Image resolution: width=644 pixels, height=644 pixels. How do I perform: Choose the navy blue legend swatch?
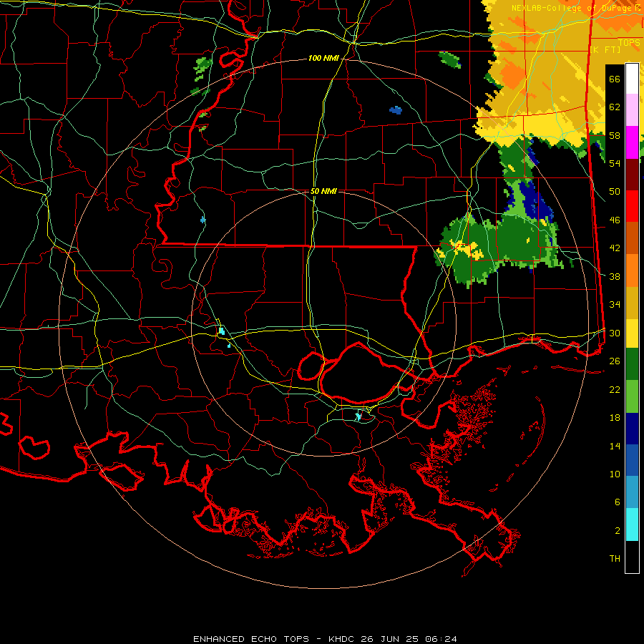(x=632, y=429)
